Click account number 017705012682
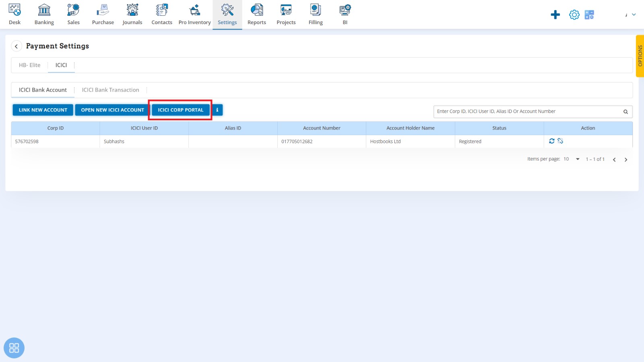This screenshot has width=644, height=362. pos(297,142)
